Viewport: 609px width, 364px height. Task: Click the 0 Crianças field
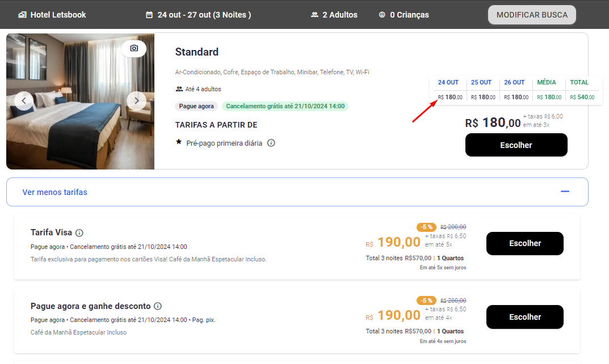click(x=409, y=15)
